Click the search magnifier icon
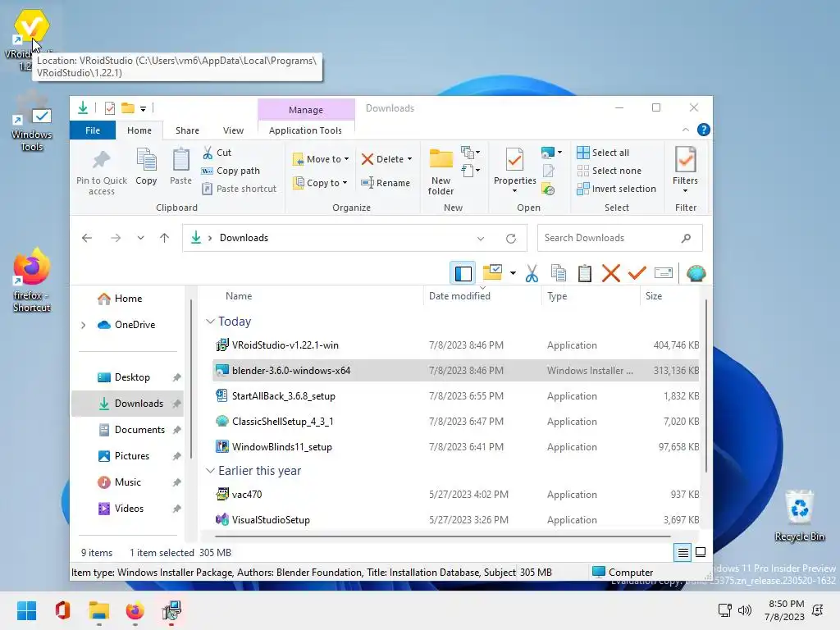The image size is (840, 630). pyautogui.click(x=687, y=239)
